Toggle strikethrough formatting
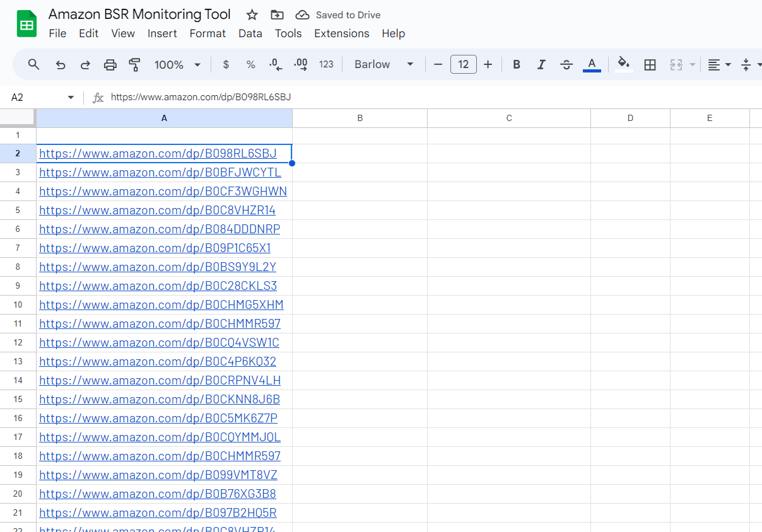Image resolution: width=762 pixels, height=532 pixels. [566, 64]
